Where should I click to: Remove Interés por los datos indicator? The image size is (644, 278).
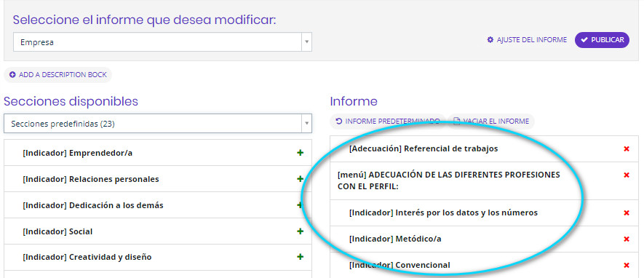pyautogui.click(x=627, y=213)
